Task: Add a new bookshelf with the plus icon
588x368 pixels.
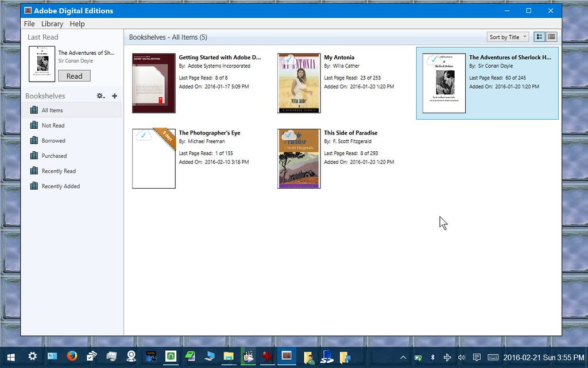Action: (114, 96)
